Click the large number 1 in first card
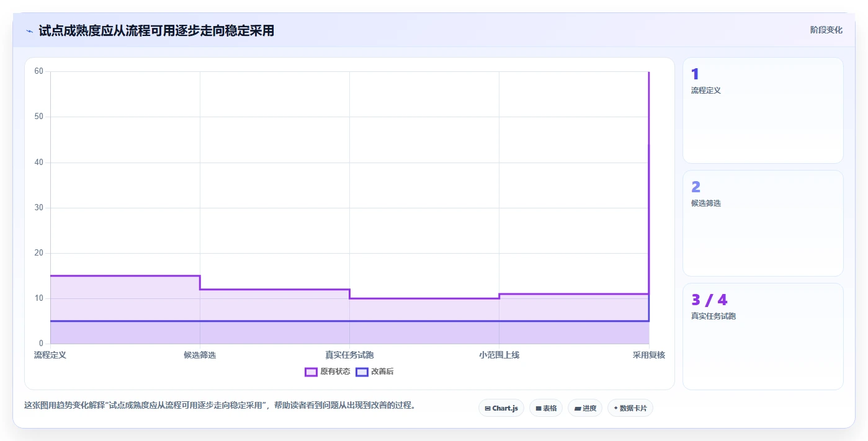Viewport: 868px width, 441px height. (695, 74)
